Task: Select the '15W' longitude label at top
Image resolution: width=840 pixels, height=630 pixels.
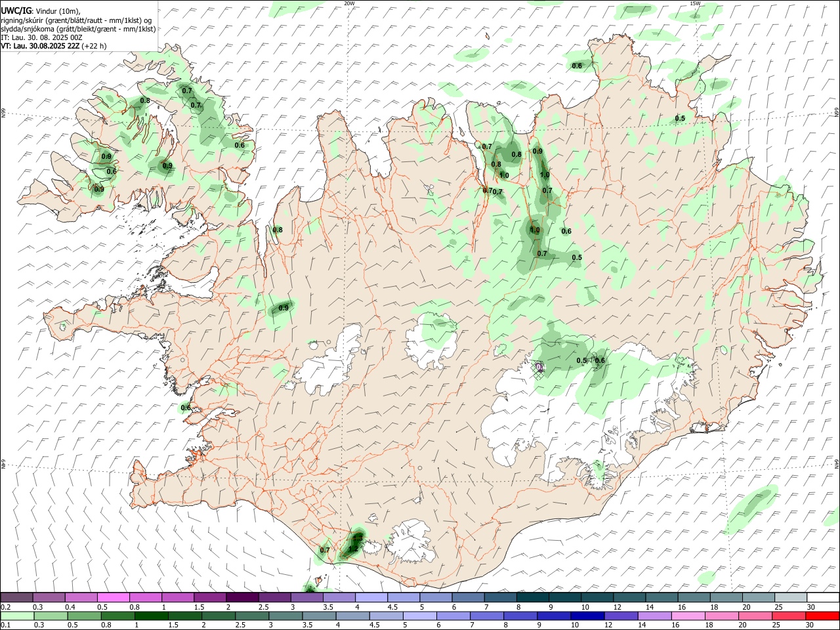Action: click(696, 3)
